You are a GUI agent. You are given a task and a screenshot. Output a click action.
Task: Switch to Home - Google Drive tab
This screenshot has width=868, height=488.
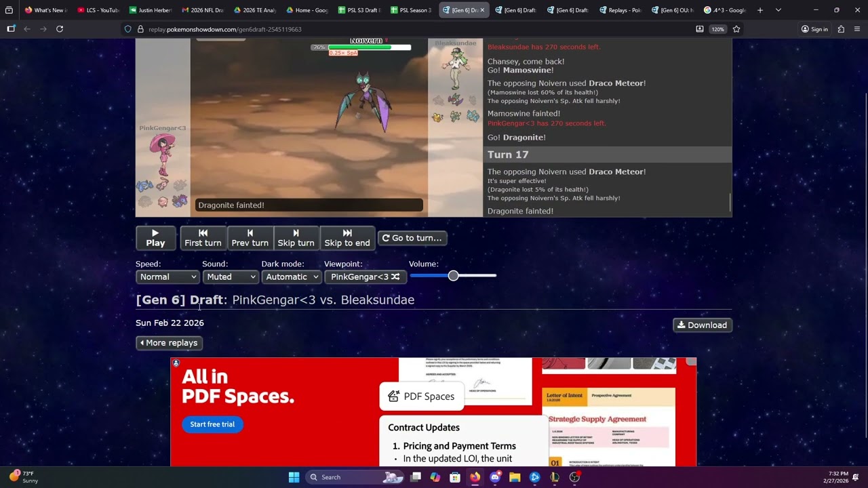tap(307, 10)
